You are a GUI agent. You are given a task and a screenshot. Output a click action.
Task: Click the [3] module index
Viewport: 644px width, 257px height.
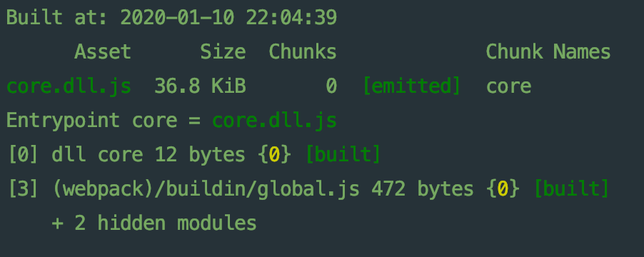click(24, 189)
